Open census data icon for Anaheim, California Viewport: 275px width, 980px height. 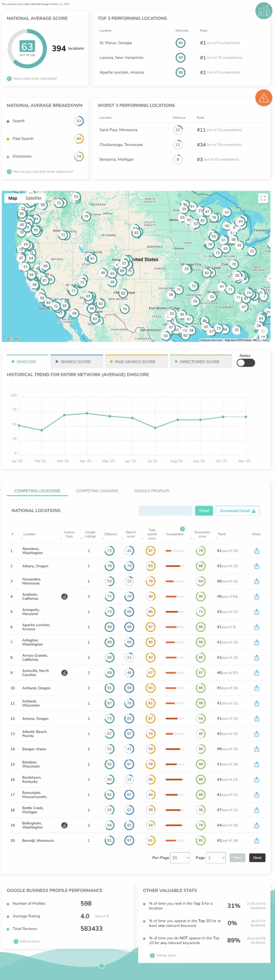click(x=65, y=596)
